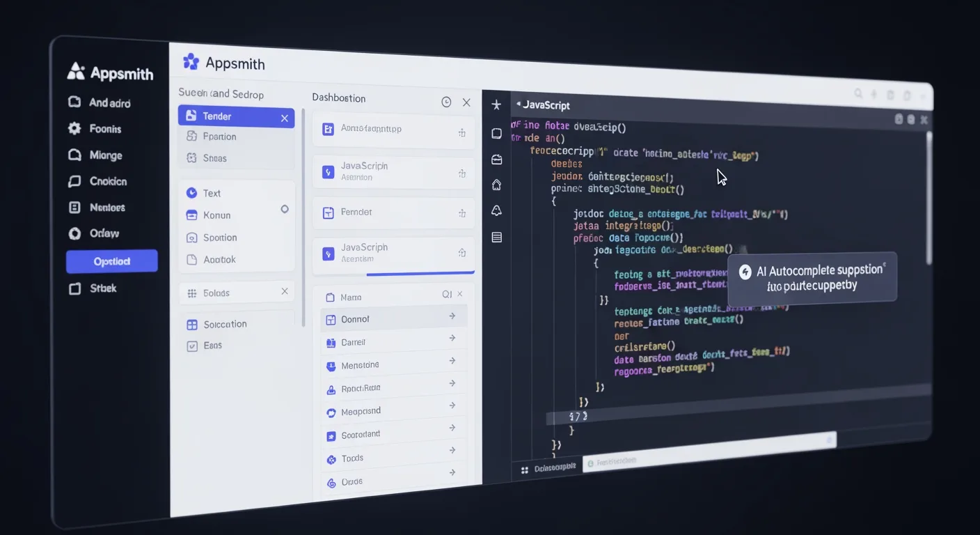Click the white Appsmith logo in the dark sidebar

[x=76, y=71]
